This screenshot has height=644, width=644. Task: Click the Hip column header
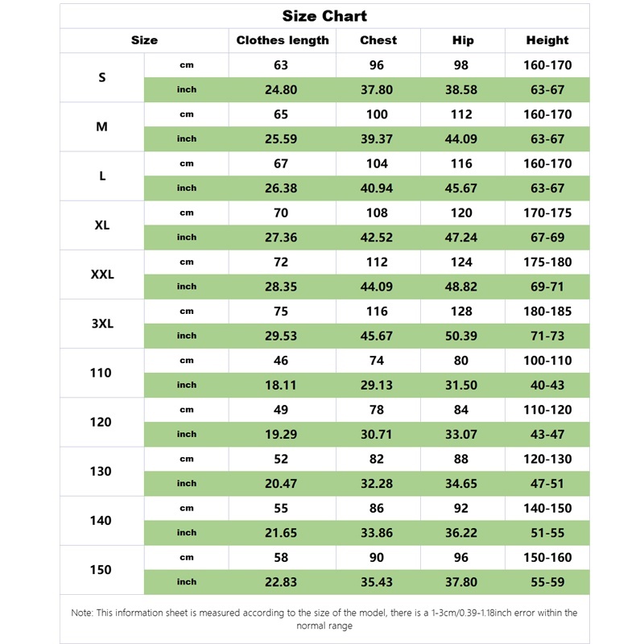click(x=463, y=40)
